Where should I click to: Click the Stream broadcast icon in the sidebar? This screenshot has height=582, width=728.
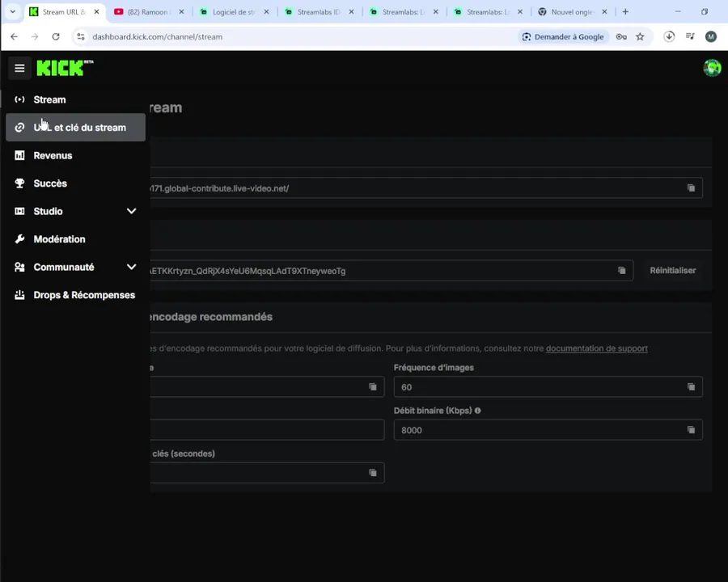(x=19, y=99)
